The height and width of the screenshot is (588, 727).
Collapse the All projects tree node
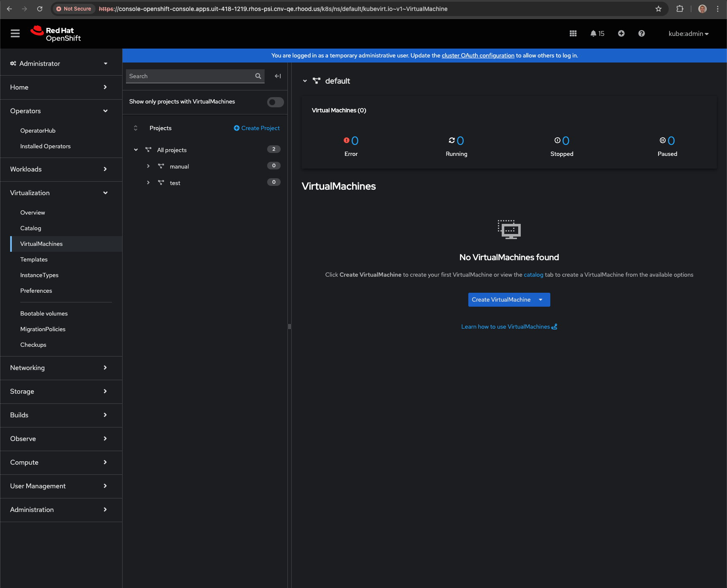(x=136, y=150)
